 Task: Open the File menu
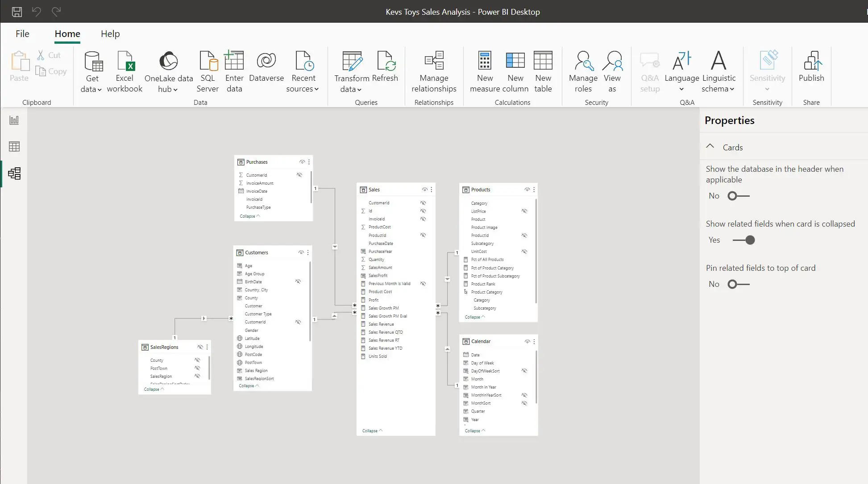(22, 34)
